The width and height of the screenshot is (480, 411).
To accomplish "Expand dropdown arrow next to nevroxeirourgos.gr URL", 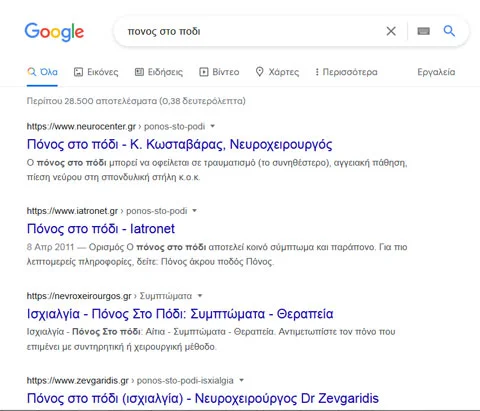I will [200, 296].
